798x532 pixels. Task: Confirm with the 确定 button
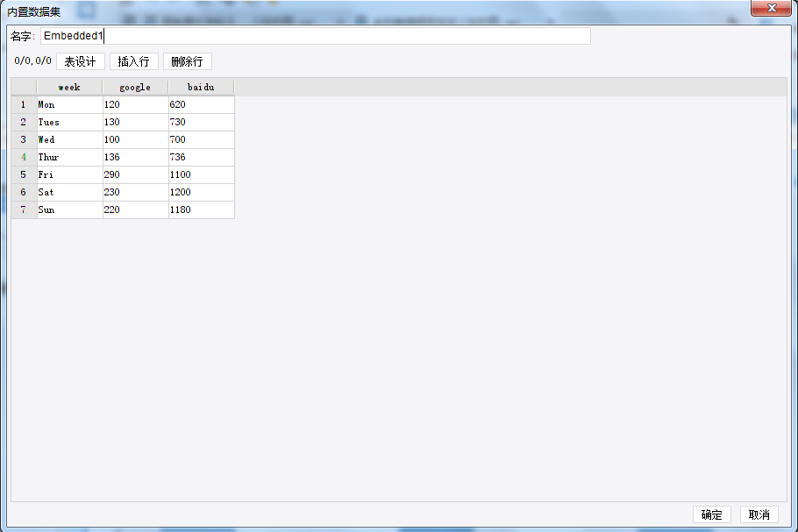711,514
